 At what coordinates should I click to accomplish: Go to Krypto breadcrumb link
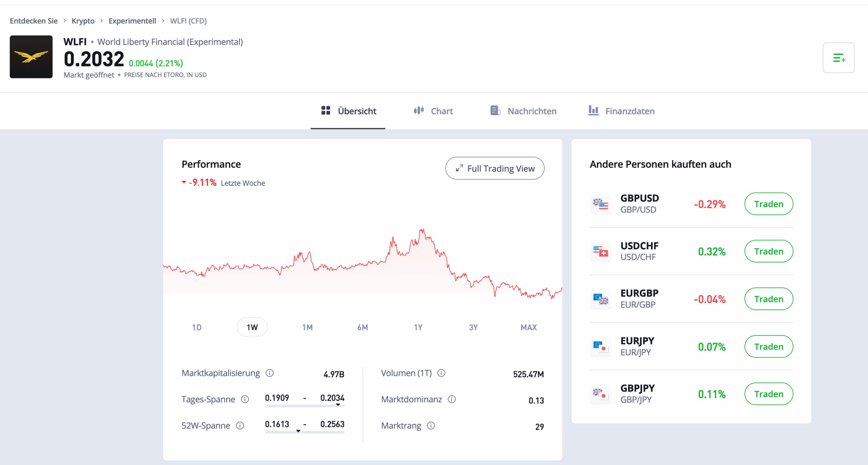pos(83,21)
